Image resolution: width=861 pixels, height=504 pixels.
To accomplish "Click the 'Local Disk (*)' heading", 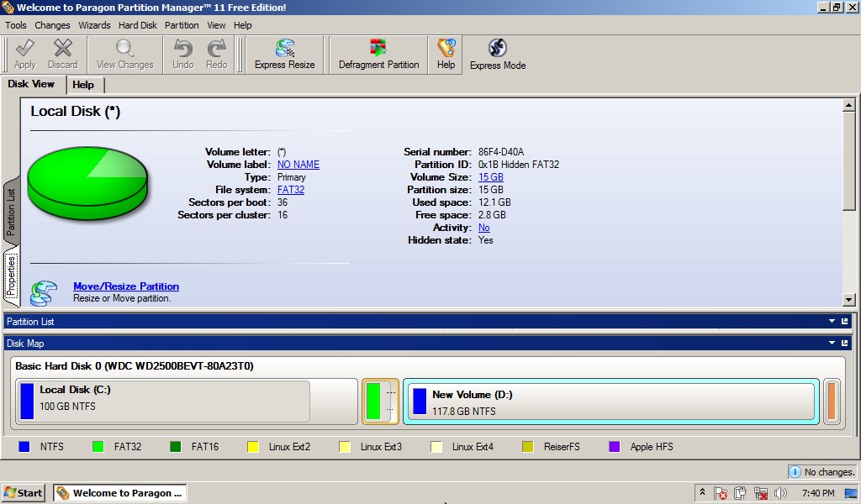I will [75, 112].
